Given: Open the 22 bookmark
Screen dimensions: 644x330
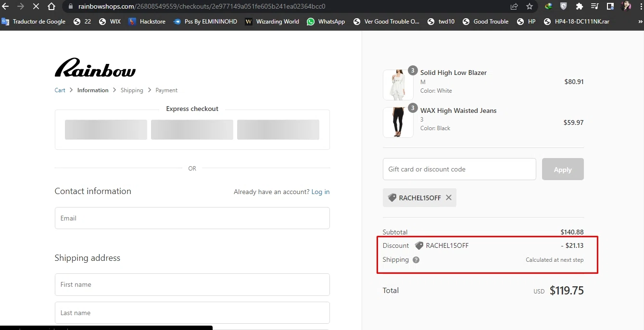Looking at the screenshot, I should (x=82, y=22).
